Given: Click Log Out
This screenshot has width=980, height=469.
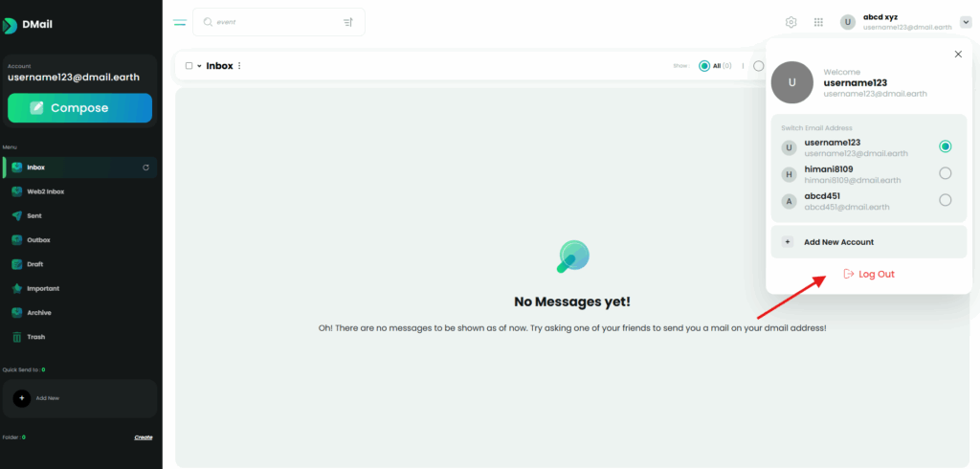Looking at the screenshot, I should (868, 274).
